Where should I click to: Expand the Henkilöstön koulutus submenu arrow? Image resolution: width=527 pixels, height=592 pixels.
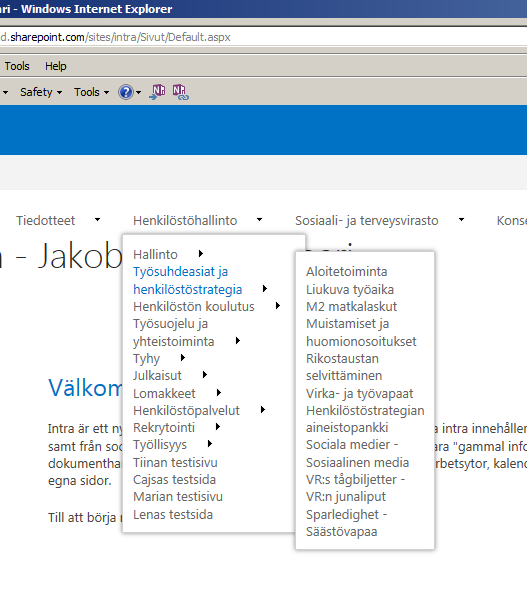278,306
